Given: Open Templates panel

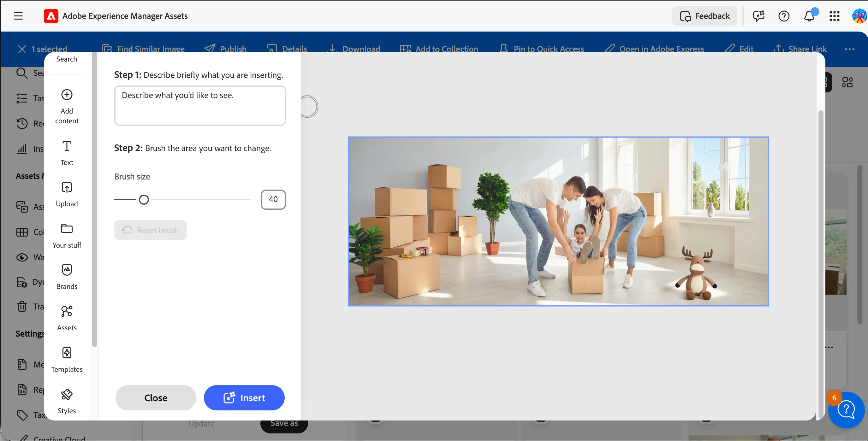Looking at the screenshot, I should pyautogui.click(x=67, y=360).
